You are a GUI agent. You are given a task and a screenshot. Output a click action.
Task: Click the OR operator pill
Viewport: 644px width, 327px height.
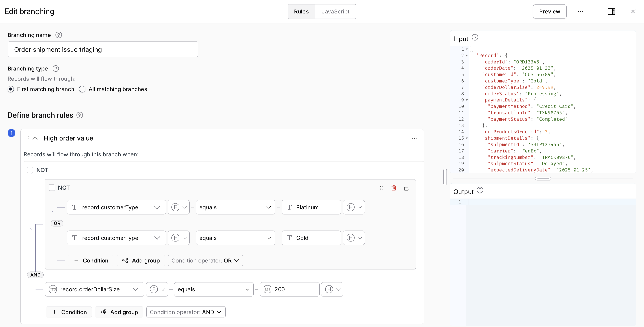pyautogui.click(x=57, y=223)
